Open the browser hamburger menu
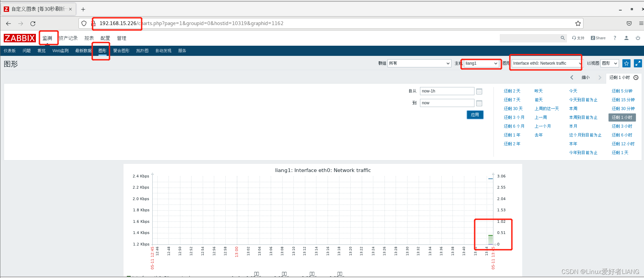 pyautogui.click(x=641, y=23)
